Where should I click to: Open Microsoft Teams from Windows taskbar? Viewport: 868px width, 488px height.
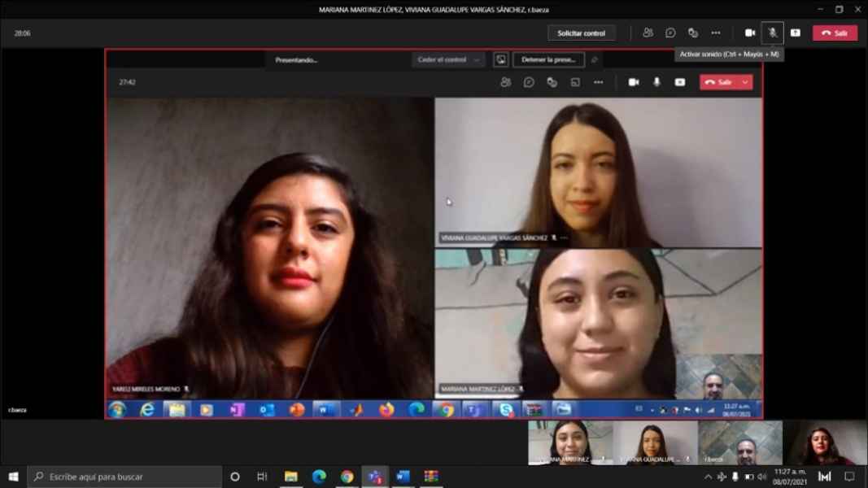point(375,477)
